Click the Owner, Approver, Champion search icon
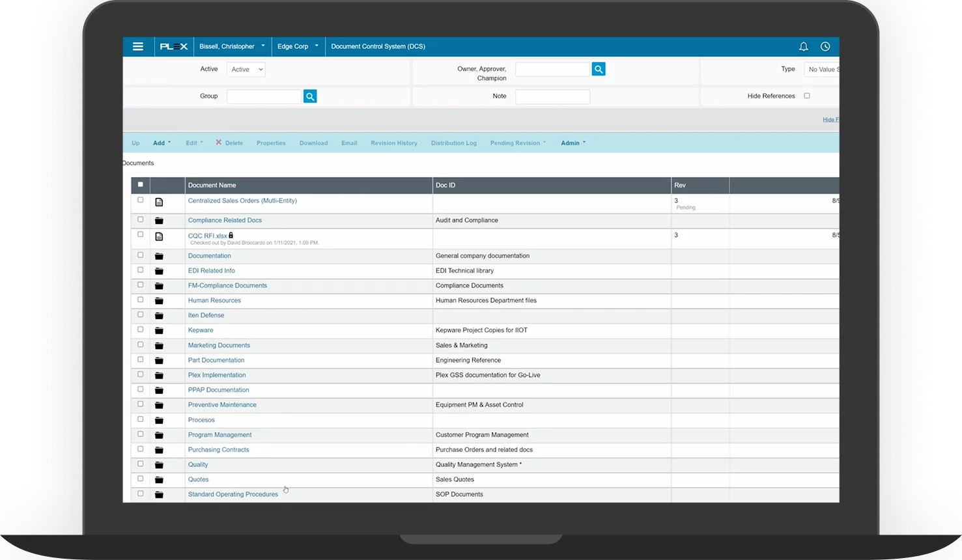This screenshot has width=962, height=560. pos(599,69)
